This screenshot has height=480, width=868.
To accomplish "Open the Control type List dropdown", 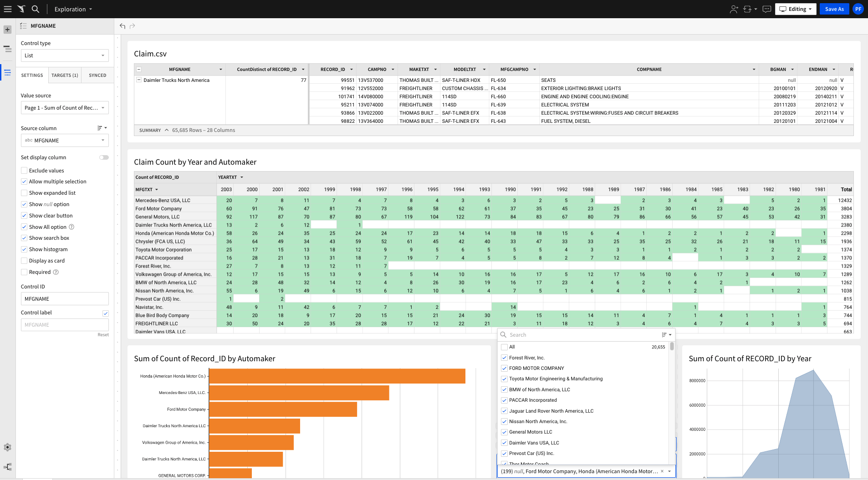I will [x=65, y=56].
